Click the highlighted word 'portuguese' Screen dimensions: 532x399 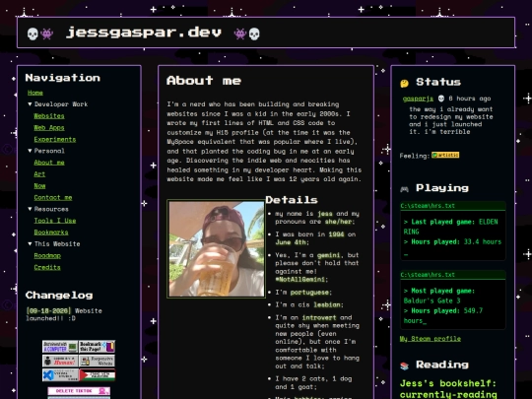pyautogui.click(x=309, y=293)
